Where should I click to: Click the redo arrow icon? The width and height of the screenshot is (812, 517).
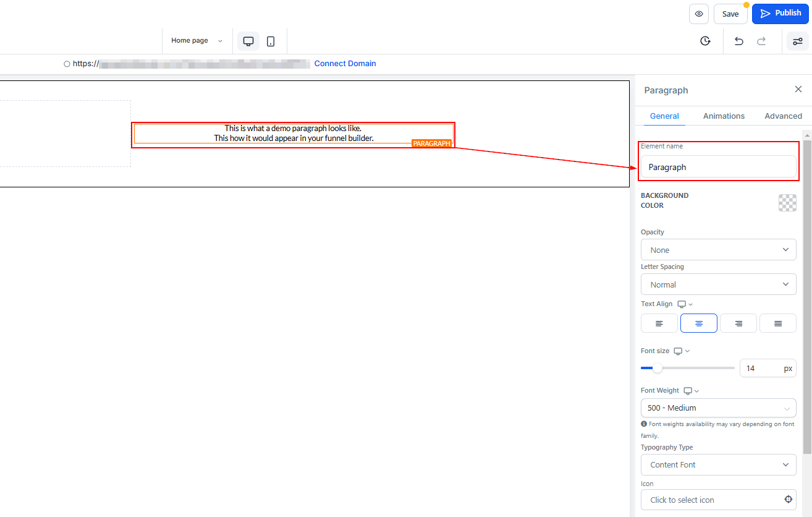pos(761,41)
